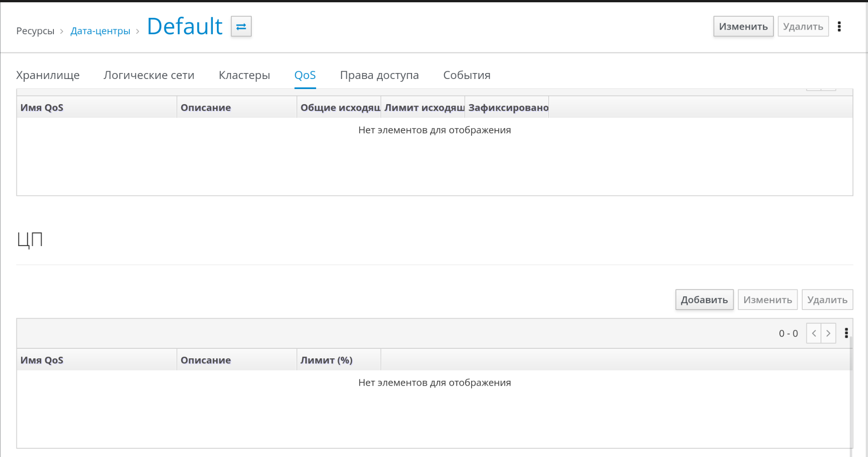The height and width of the screenshot is (457, 868).
Task: Click the vertical scrollbar beside the CPU table
Action: pyautogui.click(x=851, y=402)
